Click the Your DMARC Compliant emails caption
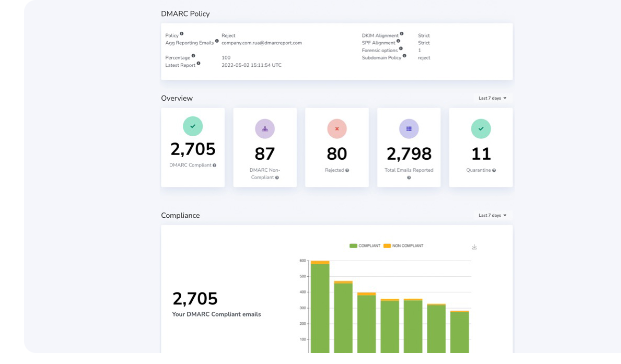The width and height of the screenshot is (621, 364). [x=217, y=314]
